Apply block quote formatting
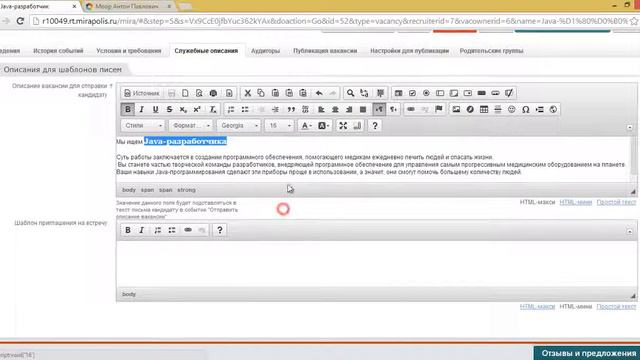 click(x=291, y=109)
